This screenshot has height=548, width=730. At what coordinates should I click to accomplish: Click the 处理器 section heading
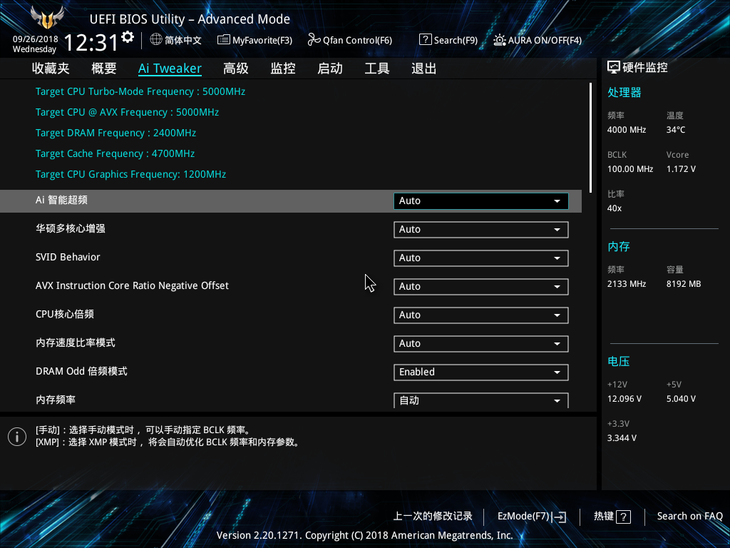tap(624, 93)
